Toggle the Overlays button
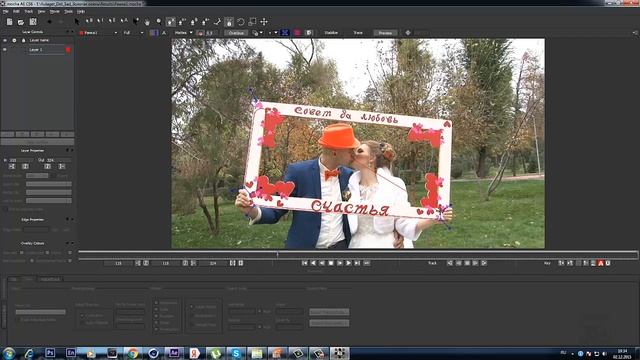 point(236,33)
